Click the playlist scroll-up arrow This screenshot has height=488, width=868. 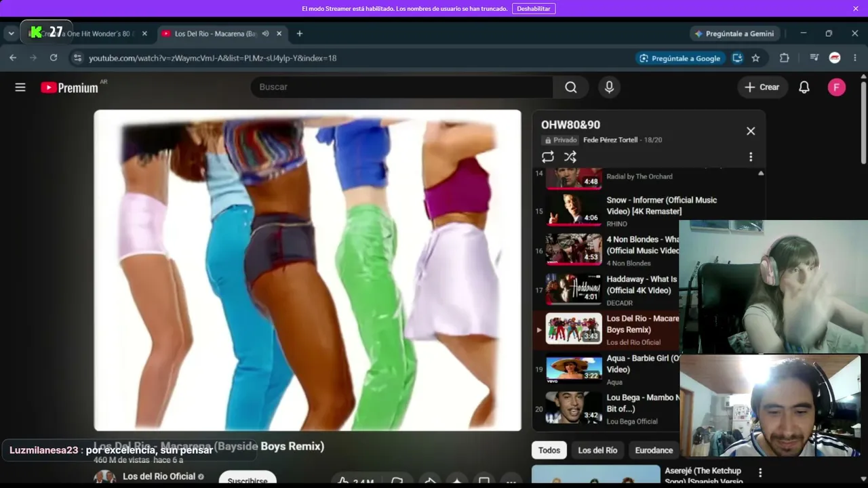(761, 174)
